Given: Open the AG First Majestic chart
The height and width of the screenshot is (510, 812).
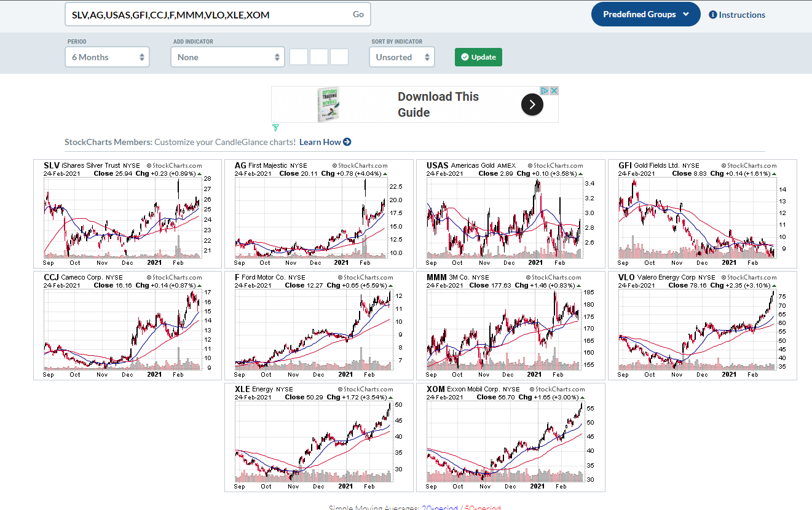Looking at the screenshot, I should click(319, 214).
